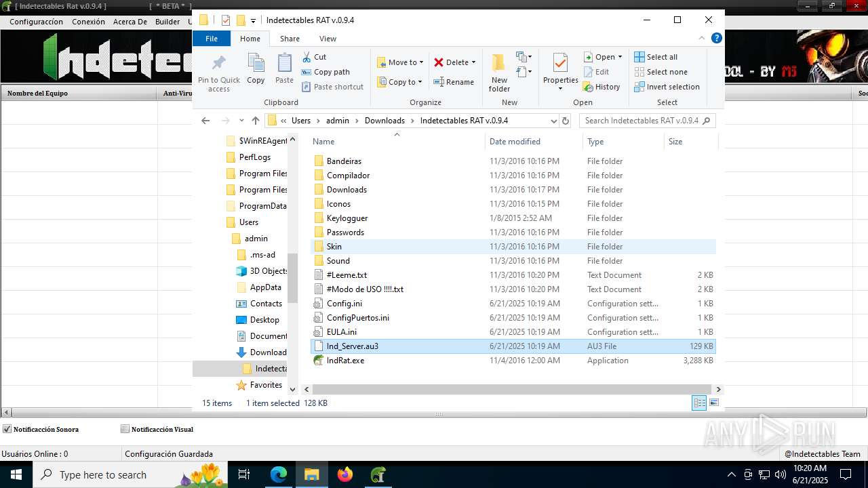This screenshot has width=868, height=488.
Task: Open the File tab
Action: coord(212,39)
